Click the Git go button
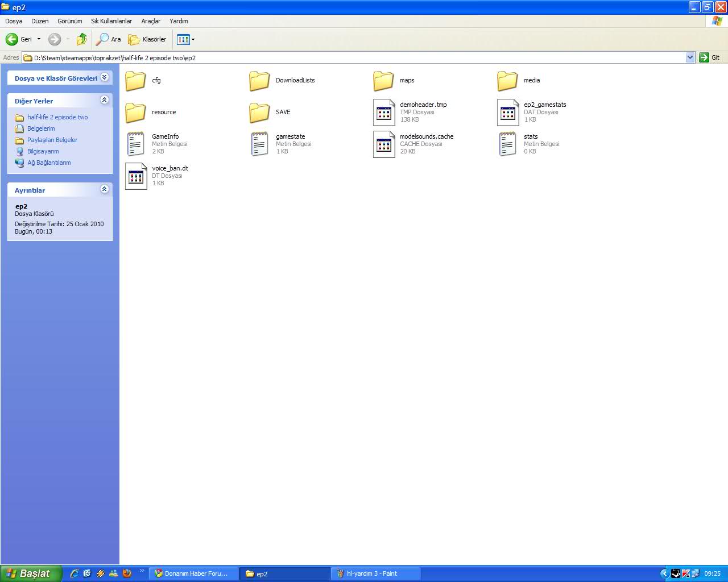Viewport: 728px width, 582px height. 710,57
